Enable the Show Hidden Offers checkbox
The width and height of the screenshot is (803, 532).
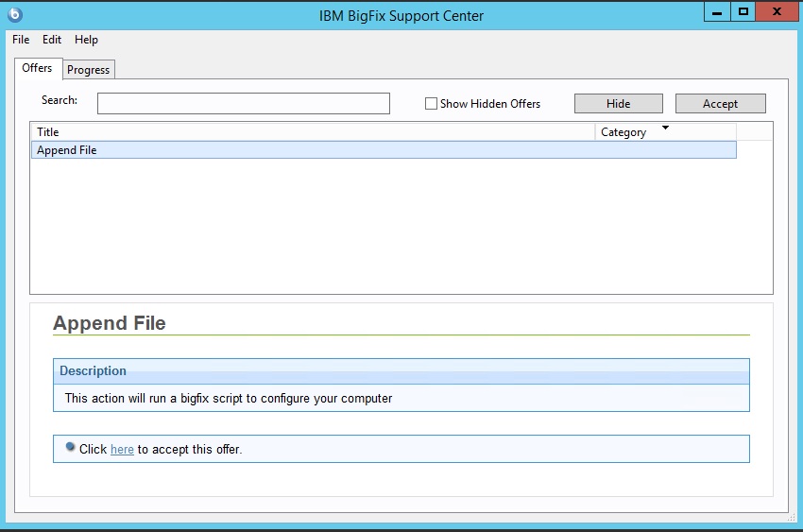pyautogui.click(x=431, y=103)
